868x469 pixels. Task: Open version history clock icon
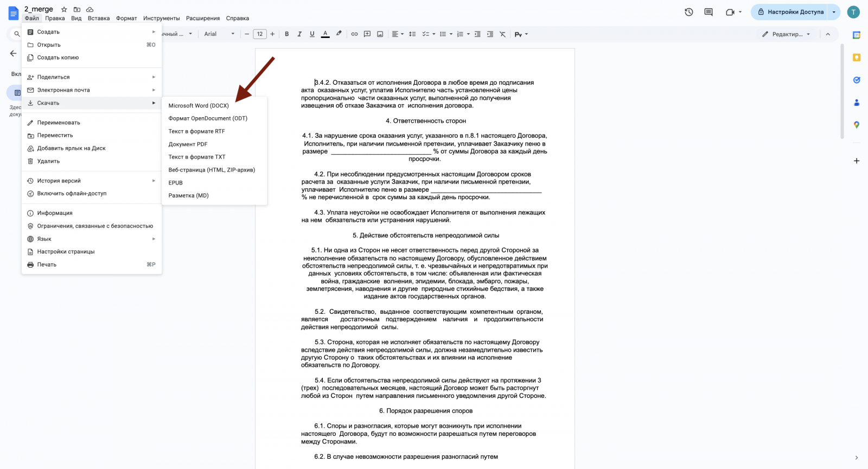point(689,12)
